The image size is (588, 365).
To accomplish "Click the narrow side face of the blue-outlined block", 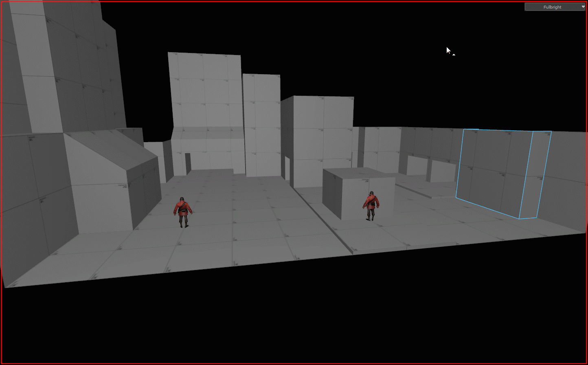I will tap(535, 175).
